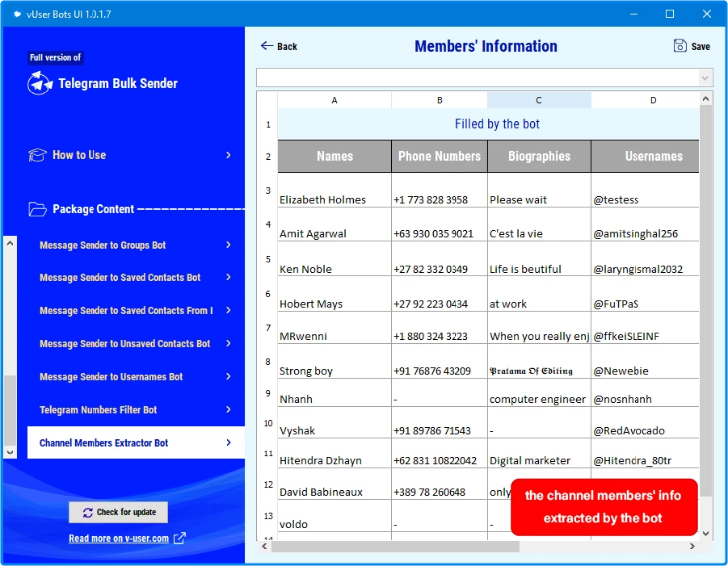The image size is (728, 566).
Task: Click the refresh icon in Check for update
Action: (88, 512)
